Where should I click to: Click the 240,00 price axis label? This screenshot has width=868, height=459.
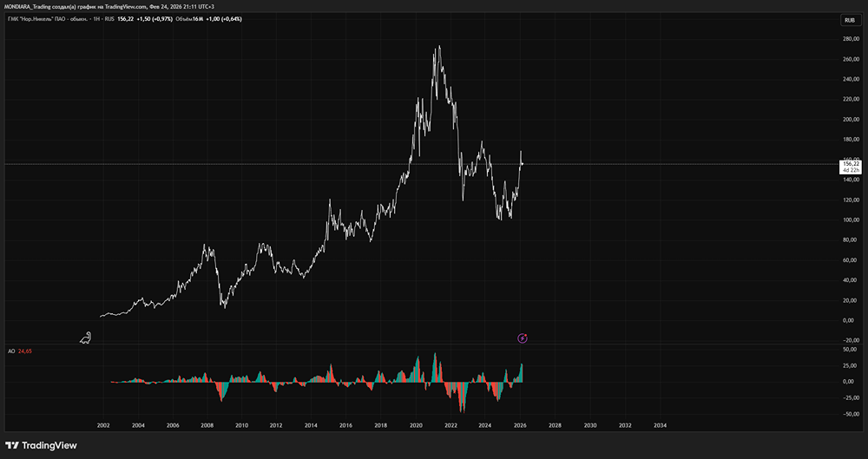click(x=852, y=79)
